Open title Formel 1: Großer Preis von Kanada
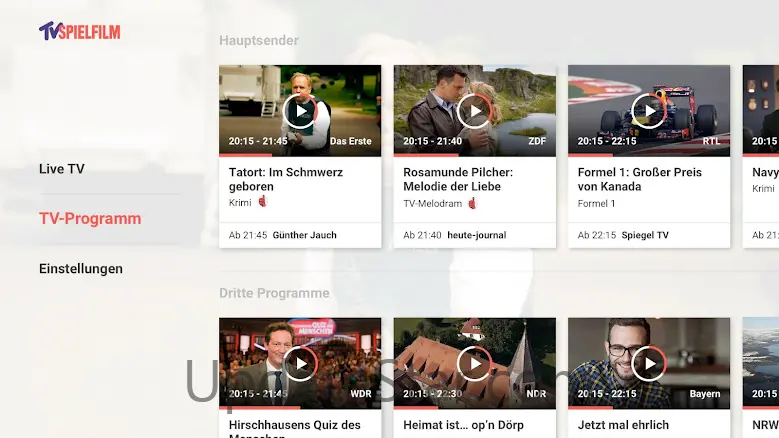The height and width of the screenshot is (438, 779). [639, 179]
